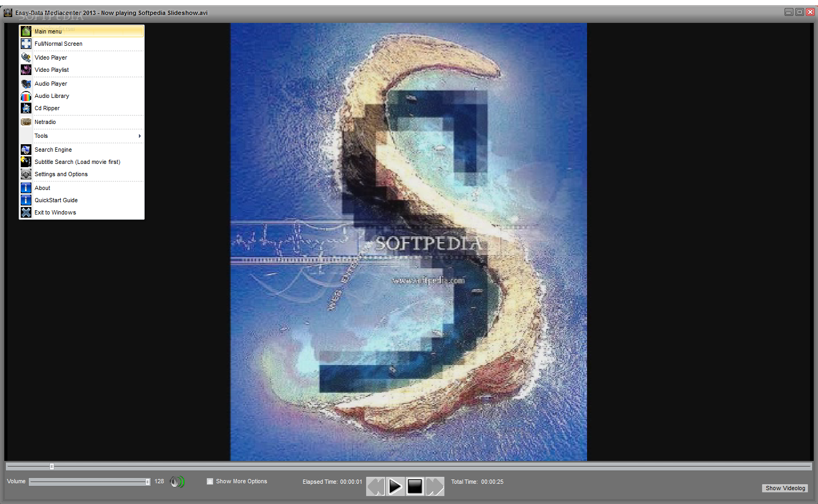
Task: Open the Tools menu item
Action: click(x=82, y=136)
